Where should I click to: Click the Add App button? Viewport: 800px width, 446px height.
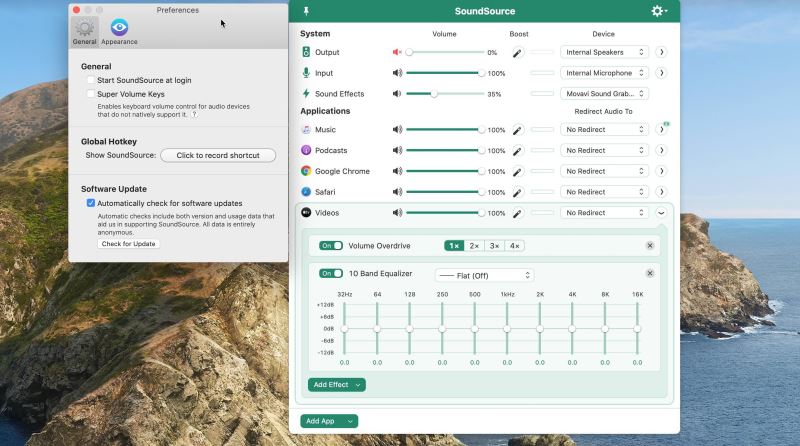[329, 421]
